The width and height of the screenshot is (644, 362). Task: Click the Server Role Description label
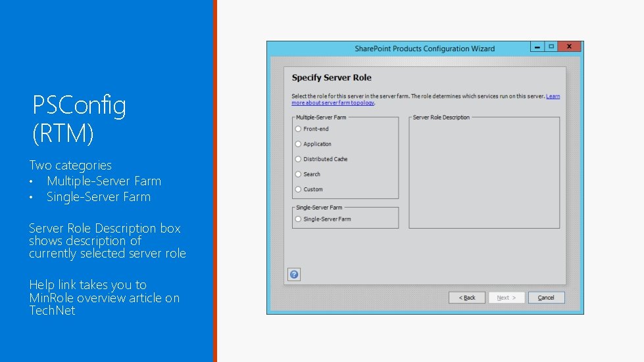pyautogui.click(x=441, y=117)
